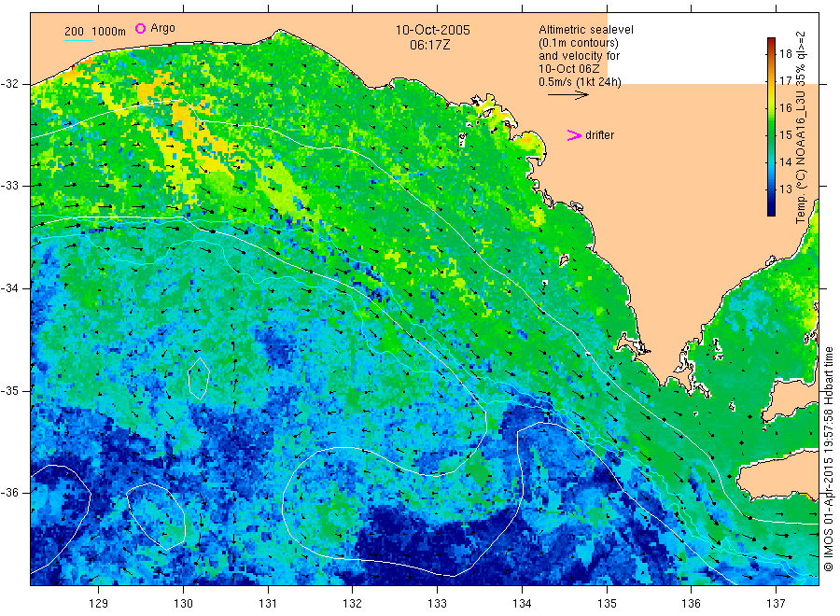This screenshot has width=840, height=616.
Task: Click the magenta Argo circle marker
Action: tap(140, 28)
